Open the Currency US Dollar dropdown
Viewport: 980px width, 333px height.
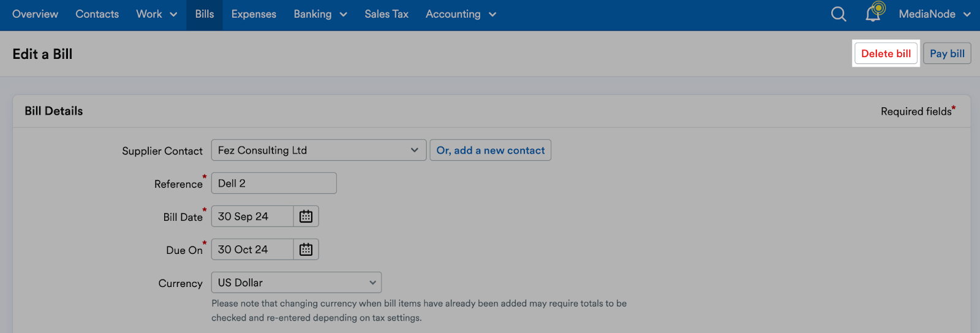[x=296, y=283]
